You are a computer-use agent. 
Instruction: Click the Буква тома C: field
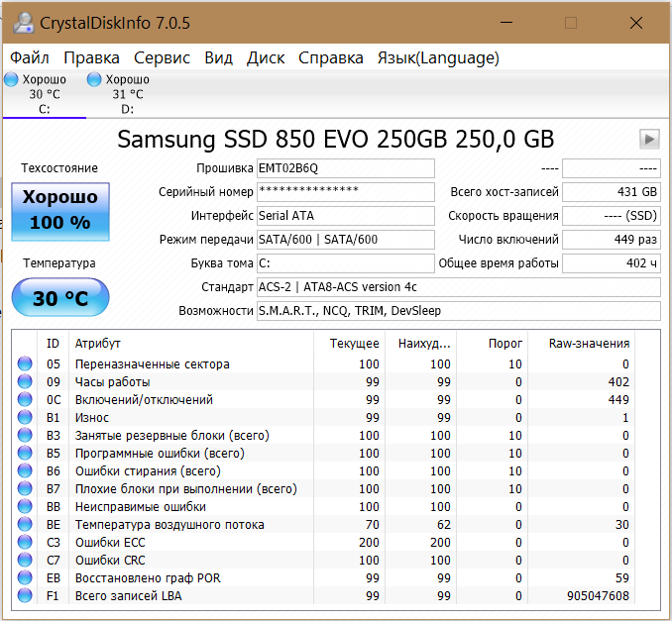[x=346, y=263]
